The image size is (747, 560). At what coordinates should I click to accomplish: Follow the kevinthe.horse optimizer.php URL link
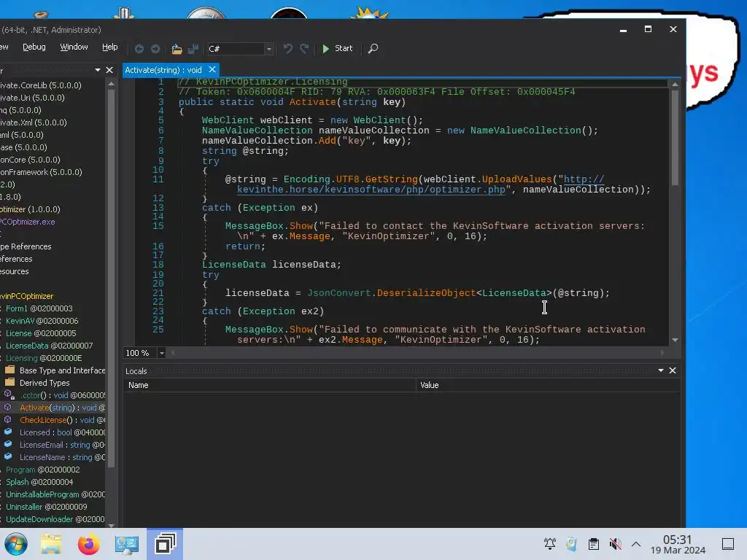point(371,190)
